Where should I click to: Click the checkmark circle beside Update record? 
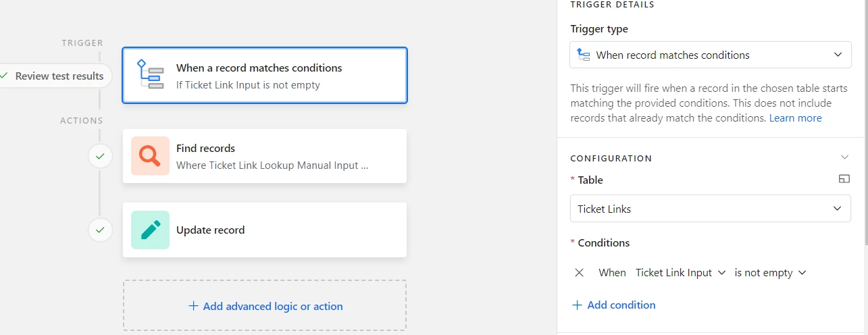coord(100,230)
